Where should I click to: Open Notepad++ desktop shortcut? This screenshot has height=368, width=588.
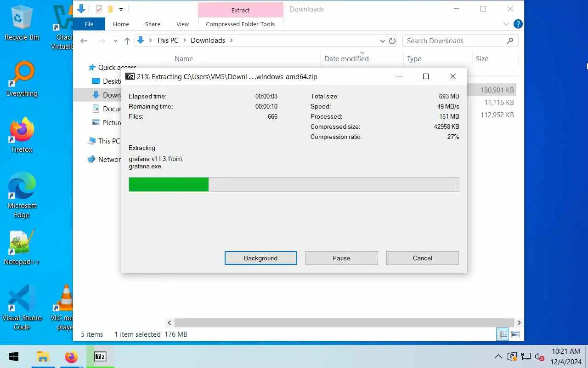pos(22,247)
